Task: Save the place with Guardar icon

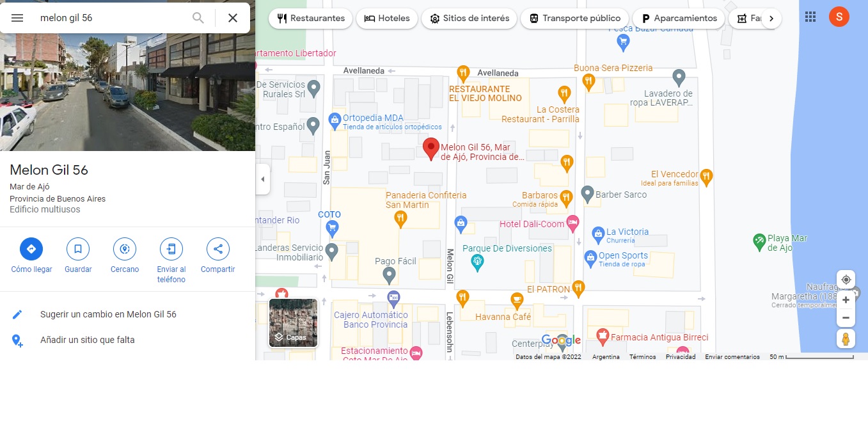Action: (78, 248)
